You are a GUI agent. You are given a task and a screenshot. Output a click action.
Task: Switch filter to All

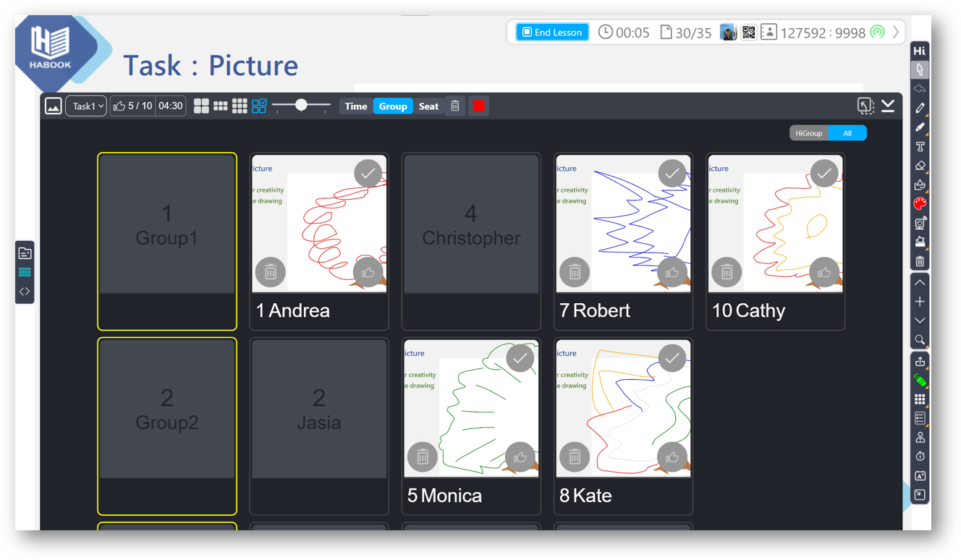pyautogui.click(x=847, y=133)
